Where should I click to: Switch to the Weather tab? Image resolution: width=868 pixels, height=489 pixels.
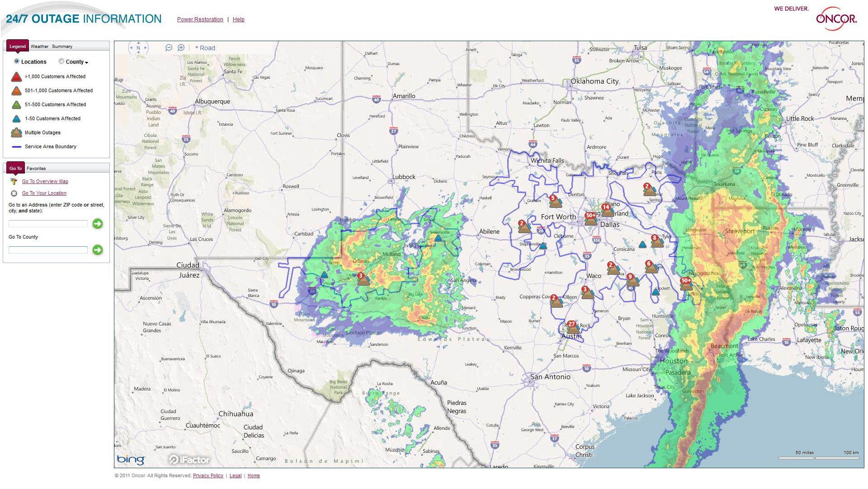pos(39,47)
